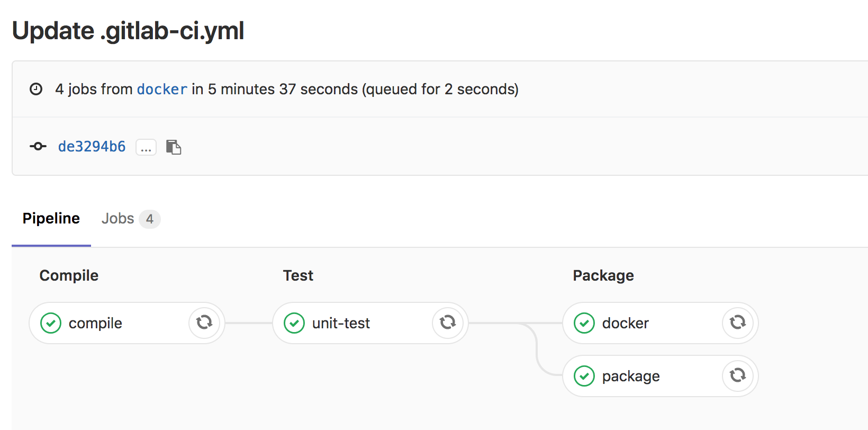Screen dimensions: 868x430
Task: Click the compile job success status icon
Action: coord(51,323)
